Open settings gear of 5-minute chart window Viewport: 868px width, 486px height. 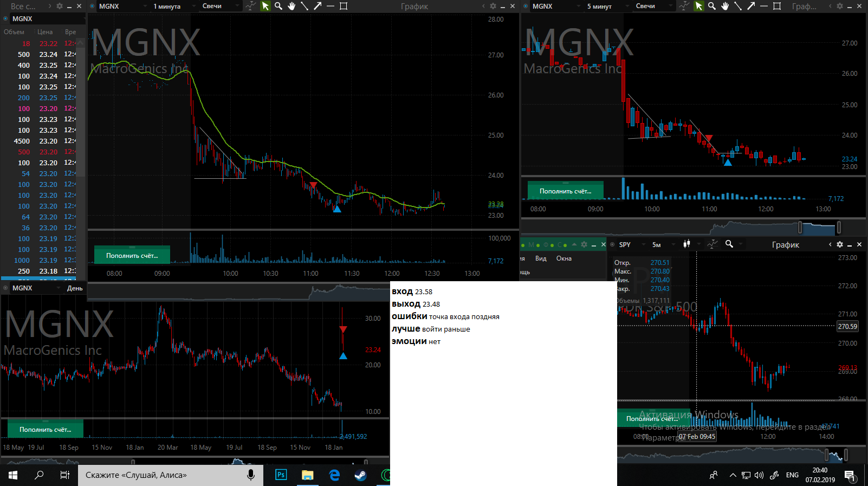[x=840, y=6]
